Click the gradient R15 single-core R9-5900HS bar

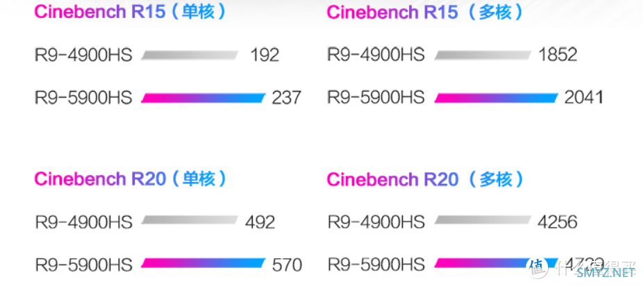[x=204, y=98]
